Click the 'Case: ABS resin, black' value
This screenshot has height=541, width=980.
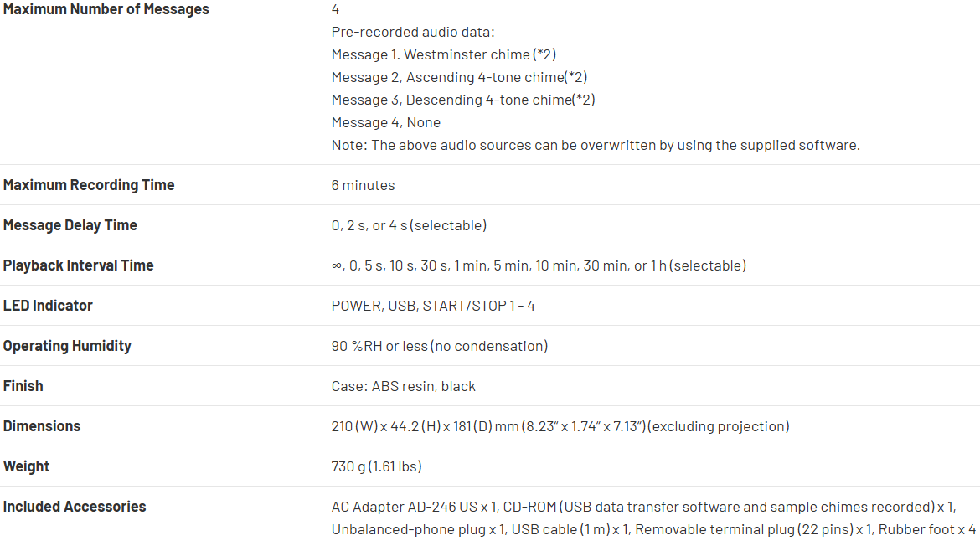pos(403,386)
